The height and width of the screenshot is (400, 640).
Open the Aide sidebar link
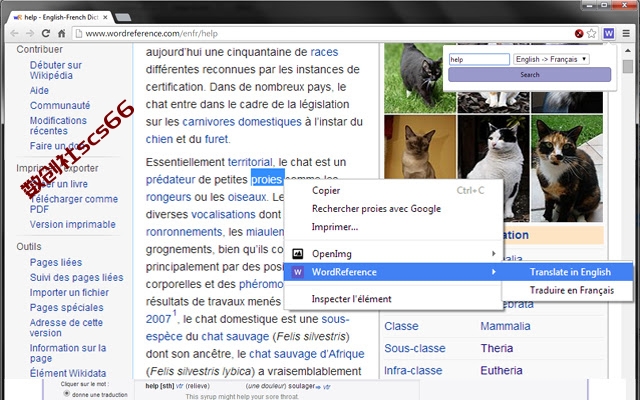click(x=39, y=90)
